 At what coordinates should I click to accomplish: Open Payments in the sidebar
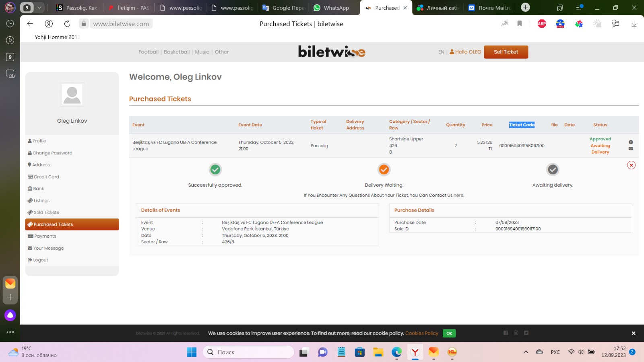click(42, 237)
